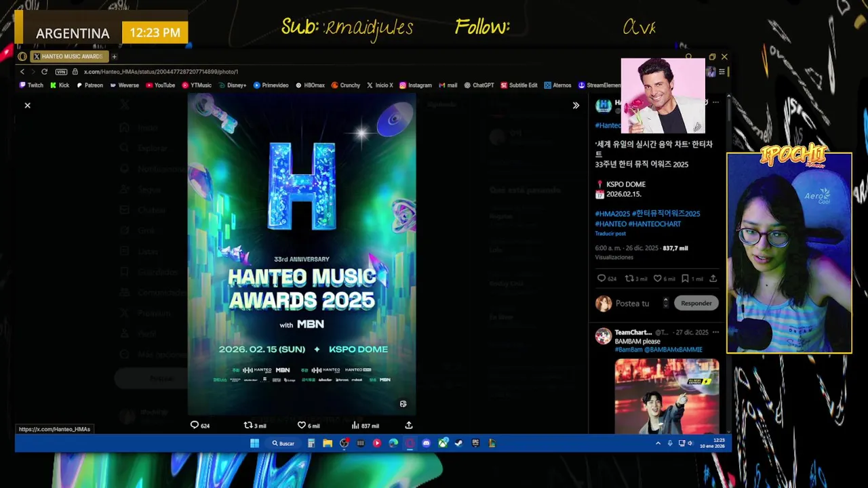
Task: Click the Responder button
Action: click(x=696, y=303)
